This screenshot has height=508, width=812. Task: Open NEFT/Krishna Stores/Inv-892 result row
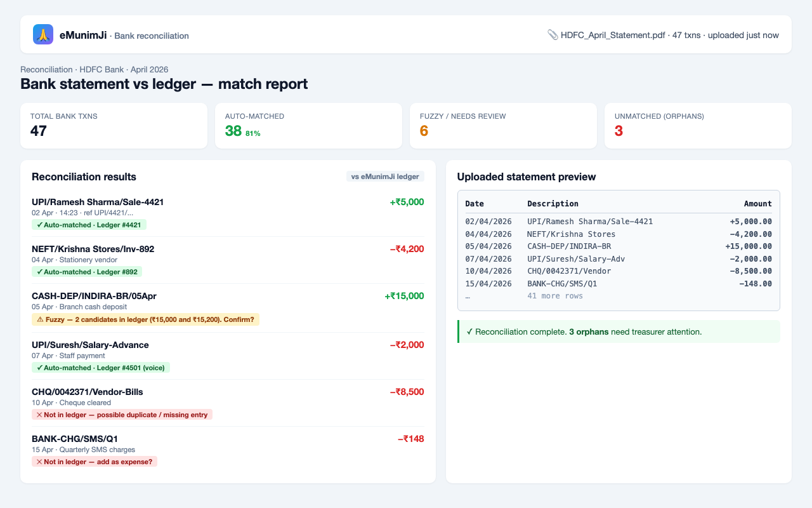coord(228,260)
